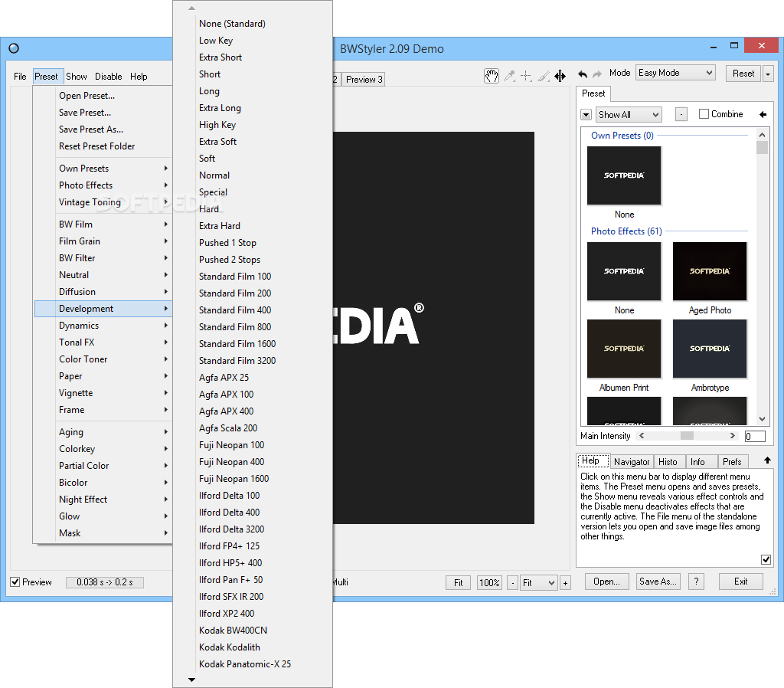
Task: Click the up arrow above help panel
Action: (x=767, y=460)
